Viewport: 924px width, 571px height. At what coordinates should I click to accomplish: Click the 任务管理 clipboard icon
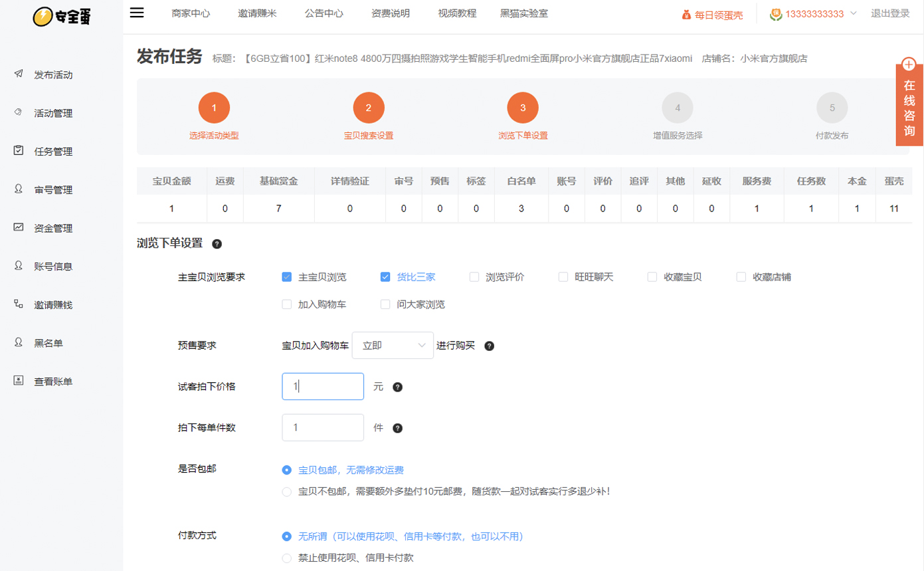[x=19, y=151]
